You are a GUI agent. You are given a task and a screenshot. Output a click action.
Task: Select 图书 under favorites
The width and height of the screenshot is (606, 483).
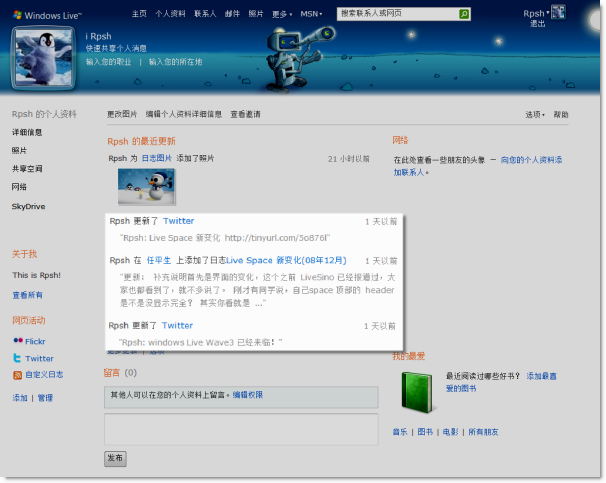[425, 432]
